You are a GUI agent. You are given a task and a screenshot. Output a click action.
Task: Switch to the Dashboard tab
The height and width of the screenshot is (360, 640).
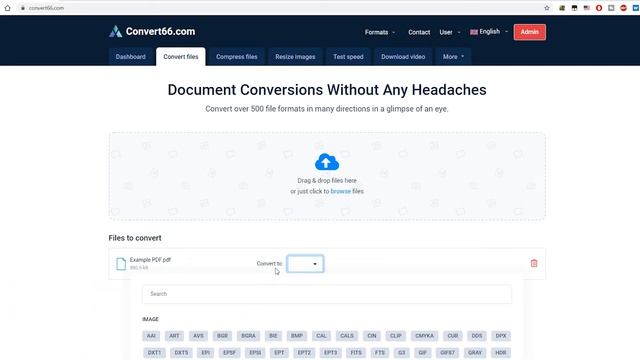coord(130,57)
